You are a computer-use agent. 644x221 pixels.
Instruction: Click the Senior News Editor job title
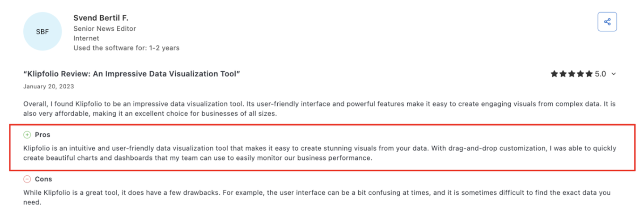coord(105,29)
